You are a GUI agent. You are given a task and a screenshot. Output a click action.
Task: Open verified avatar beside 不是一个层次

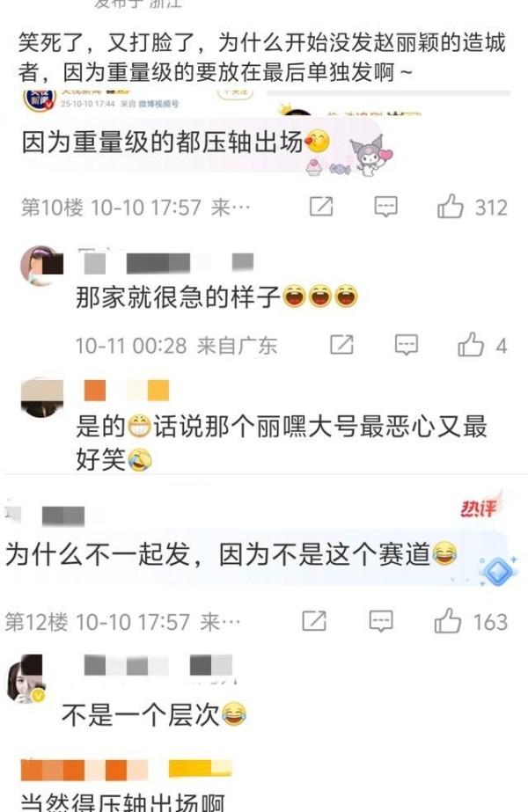click(x=25, y=678)
